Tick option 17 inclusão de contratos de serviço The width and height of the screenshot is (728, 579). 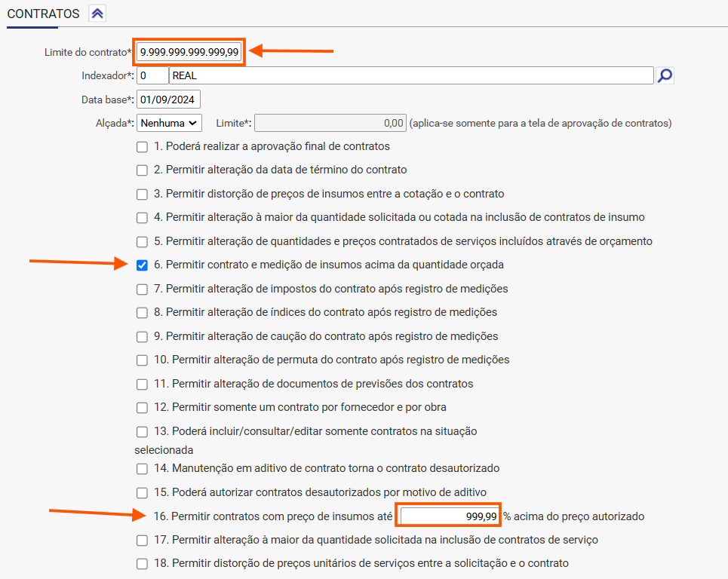(142, 541)
